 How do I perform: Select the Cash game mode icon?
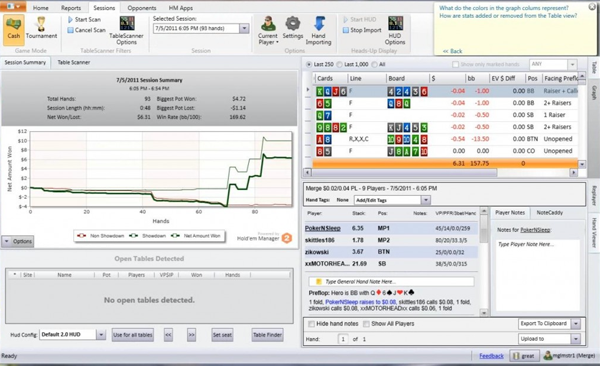coord(14,29)
